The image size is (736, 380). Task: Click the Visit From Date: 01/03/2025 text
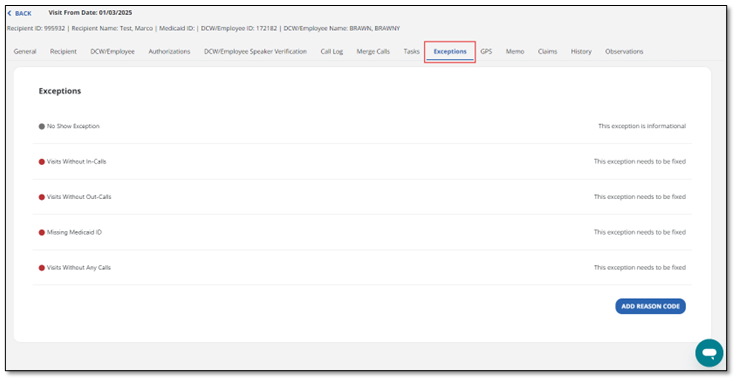pyautogui.click(x=90, y=13)
